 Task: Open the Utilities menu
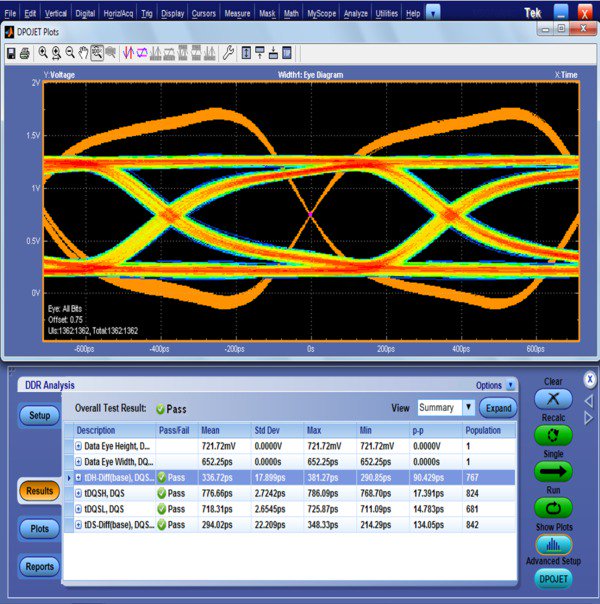(x=387, y=13)
